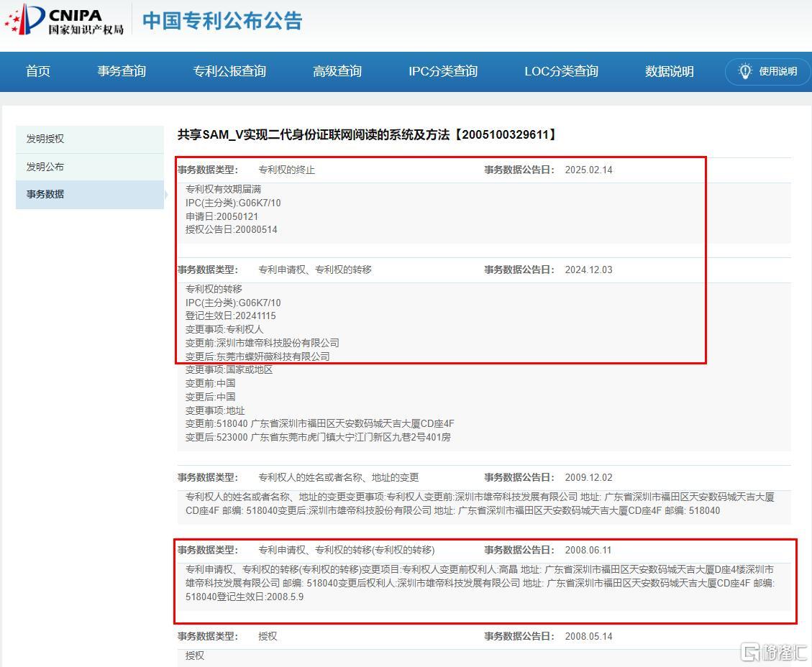Switch to the 发明授权 sidebar tab

[90, 139]
